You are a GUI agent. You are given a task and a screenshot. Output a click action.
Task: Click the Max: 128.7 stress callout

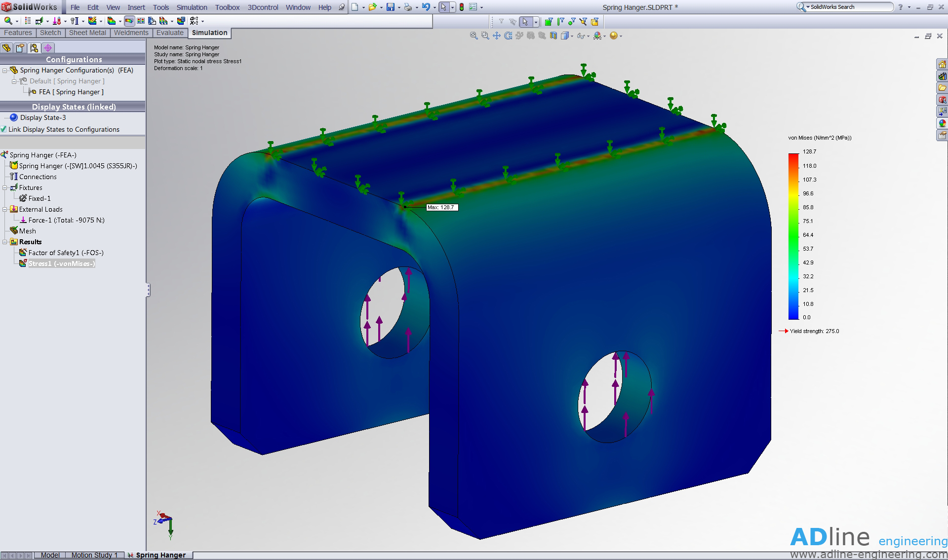[x=442, y=207]
